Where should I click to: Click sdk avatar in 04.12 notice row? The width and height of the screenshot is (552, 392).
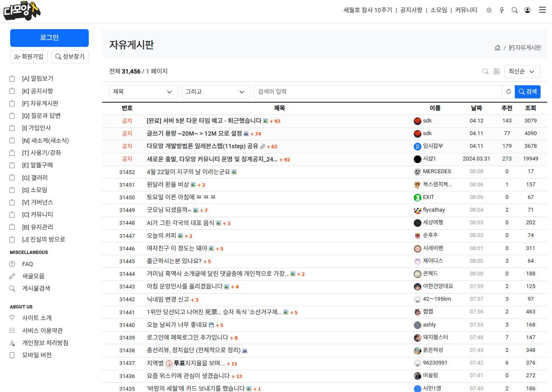pyautogui.click(x=418, y=121)
